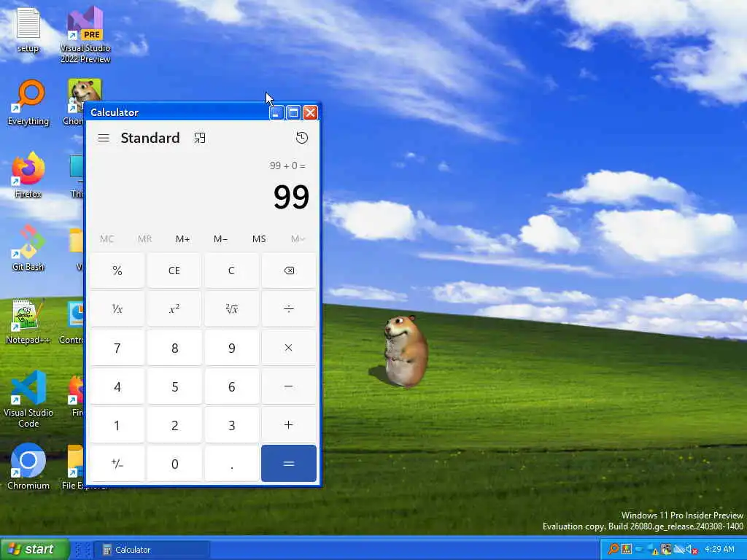The width and height of the screenshot is (747, 560).
Task: Click digit 4 on keypad
Action: click(117, 386)
